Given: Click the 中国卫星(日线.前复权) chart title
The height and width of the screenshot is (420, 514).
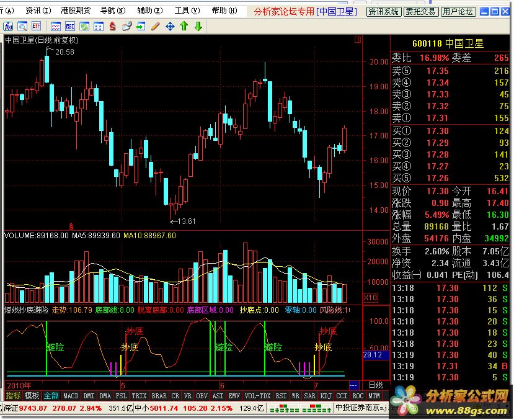Looking at the screenshot, I should tap(42, 40).
